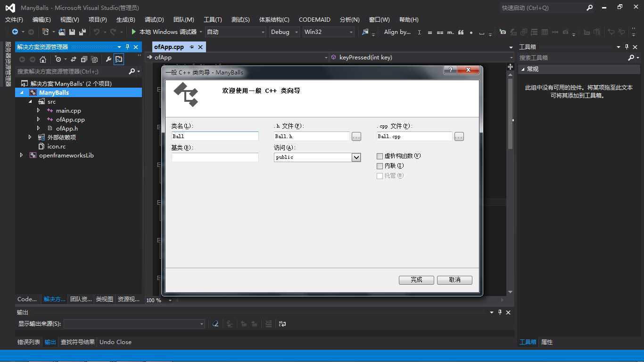Click the Properties wrench icon in Solution Explorer

point(108,59)
